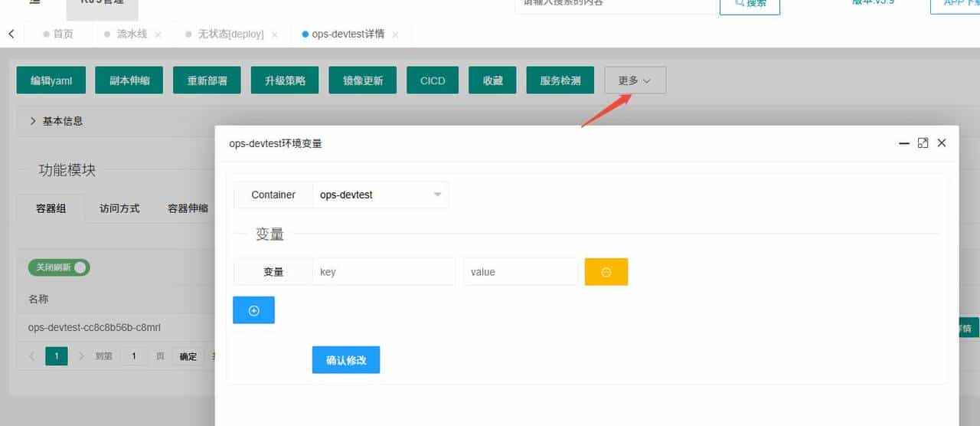Viewport: 980px width, 426px height.
Task: Open 副本伸缩 replica scaling
Action: 129,80
